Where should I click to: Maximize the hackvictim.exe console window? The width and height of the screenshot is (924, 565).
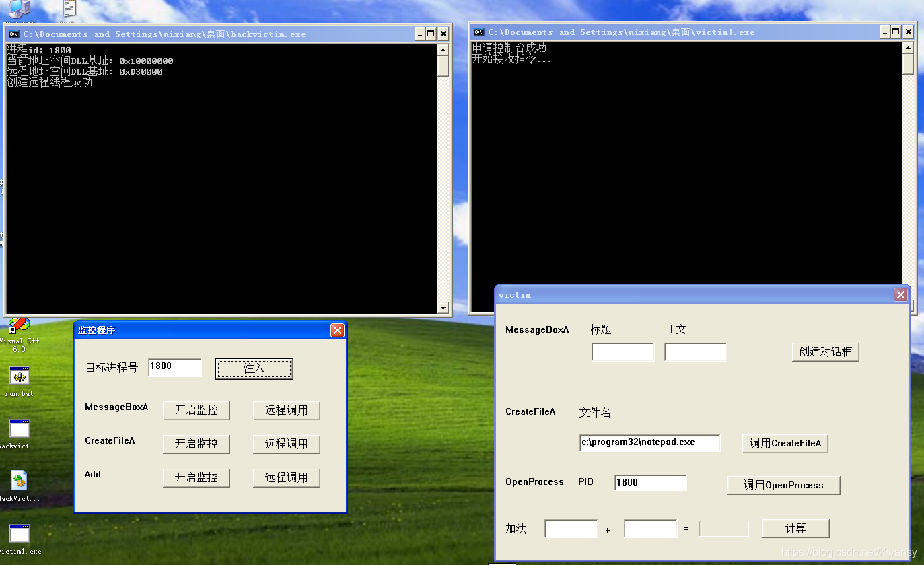(431, 34)
